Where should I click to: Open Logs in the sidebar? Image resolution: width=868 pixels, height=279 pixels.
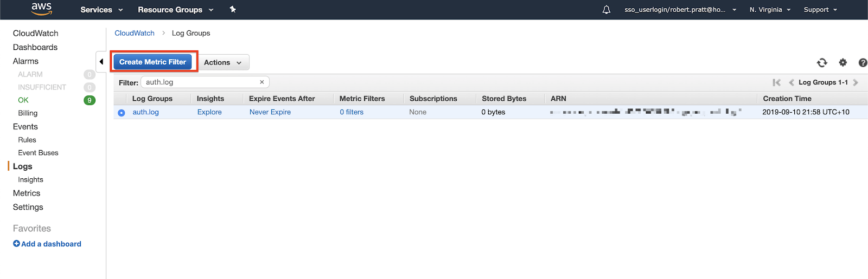pos(23,166)
